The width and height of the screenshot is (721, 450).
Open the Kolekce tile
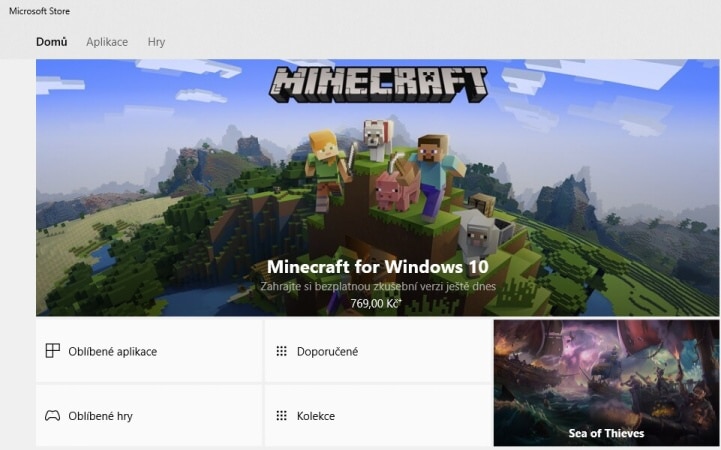(x=378, y=416)
